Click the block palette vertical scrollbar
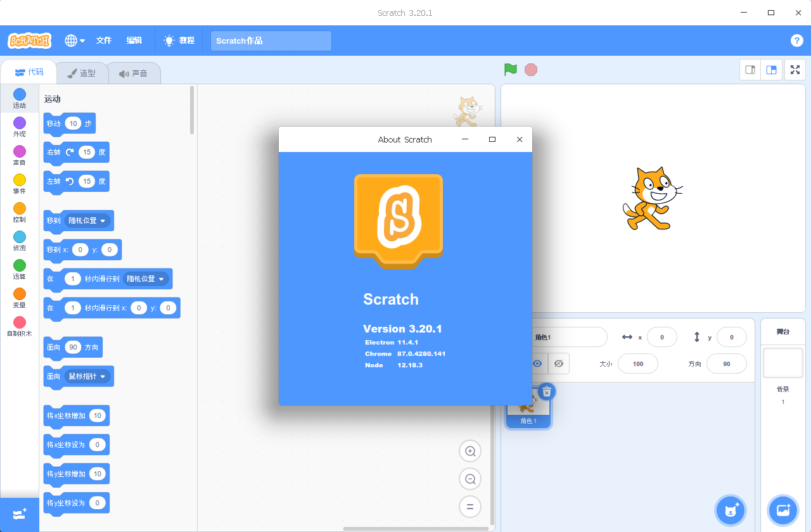Screen dimensions: 811x532 192,110
